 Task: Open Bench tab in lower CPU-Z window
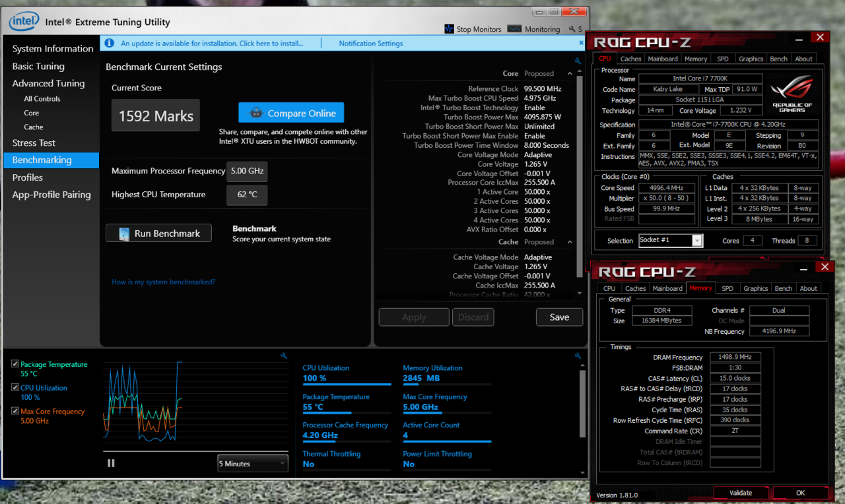tap(784, 288)
